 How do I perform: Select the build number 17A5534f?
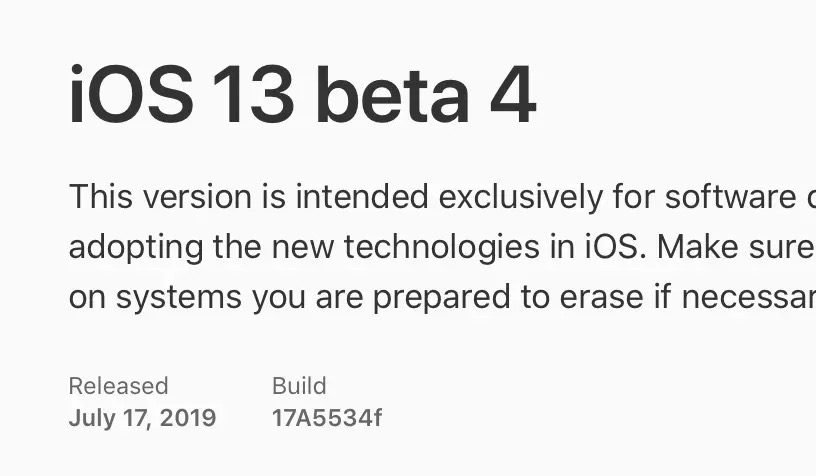327,418
